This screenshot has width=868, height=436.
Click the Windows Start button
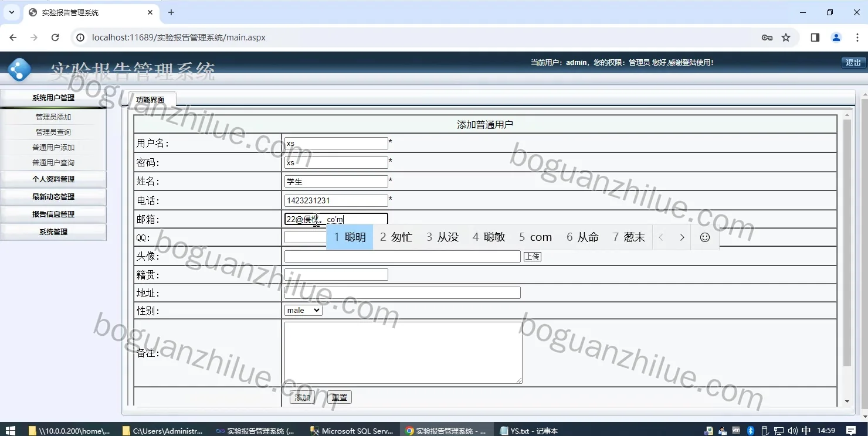point(10,431)
